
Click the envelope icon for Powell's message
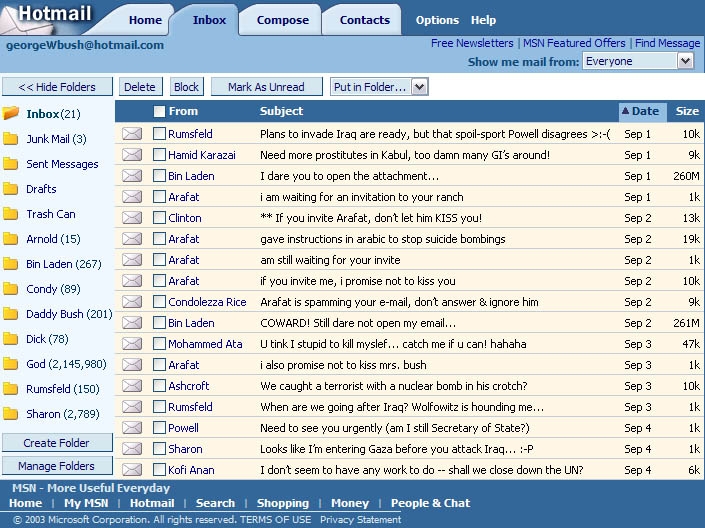pyautogui.click(x=132, y=428)
